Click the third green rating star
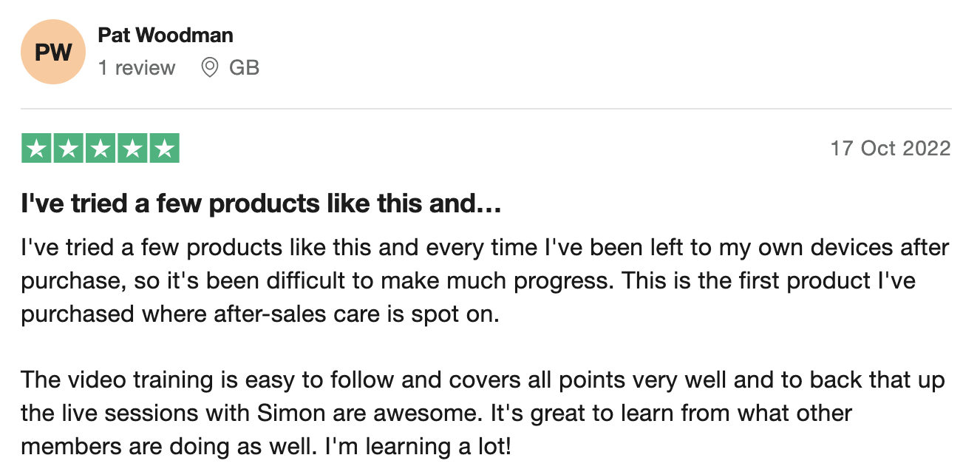Viewport: 980px width, 472px height. (x=101, y=149)
